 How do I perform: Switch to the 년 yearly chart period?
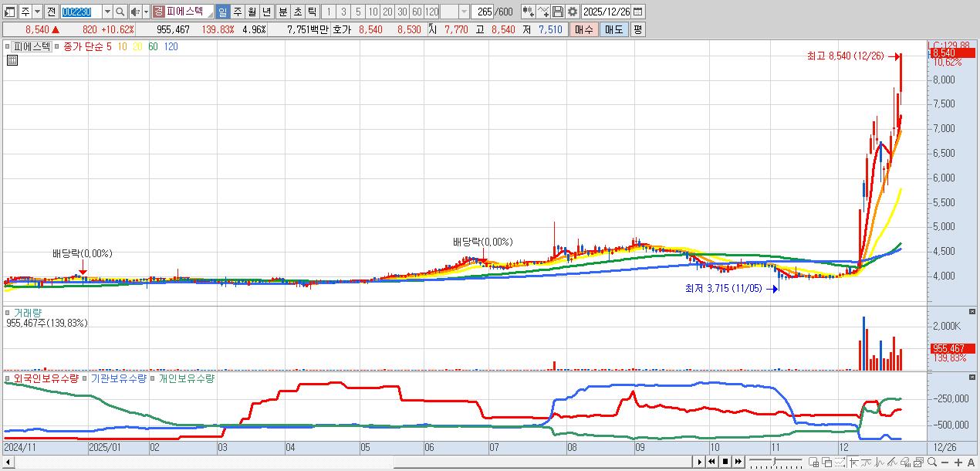(266, 12)
